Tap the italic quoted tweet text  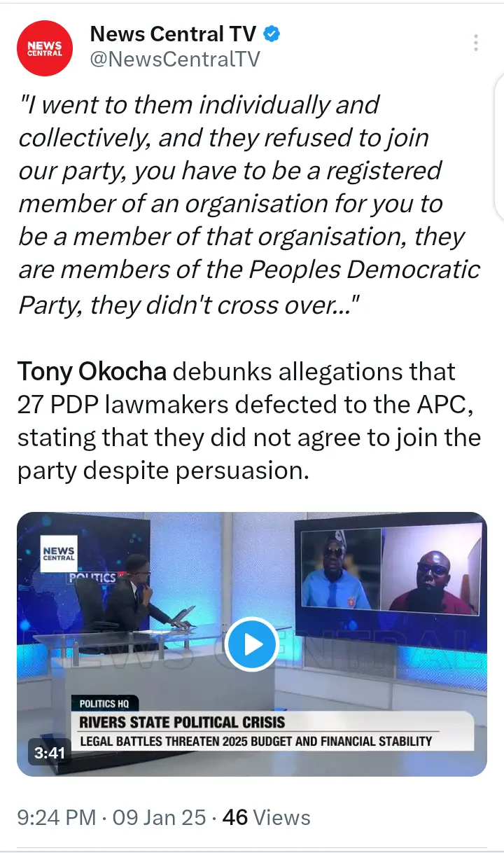pyautogui.click(x=249, y=204)
